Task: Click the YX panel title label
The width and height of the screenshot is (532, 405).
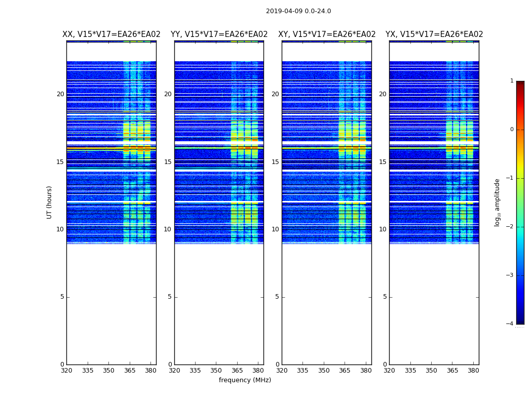Action: point(434,34)
